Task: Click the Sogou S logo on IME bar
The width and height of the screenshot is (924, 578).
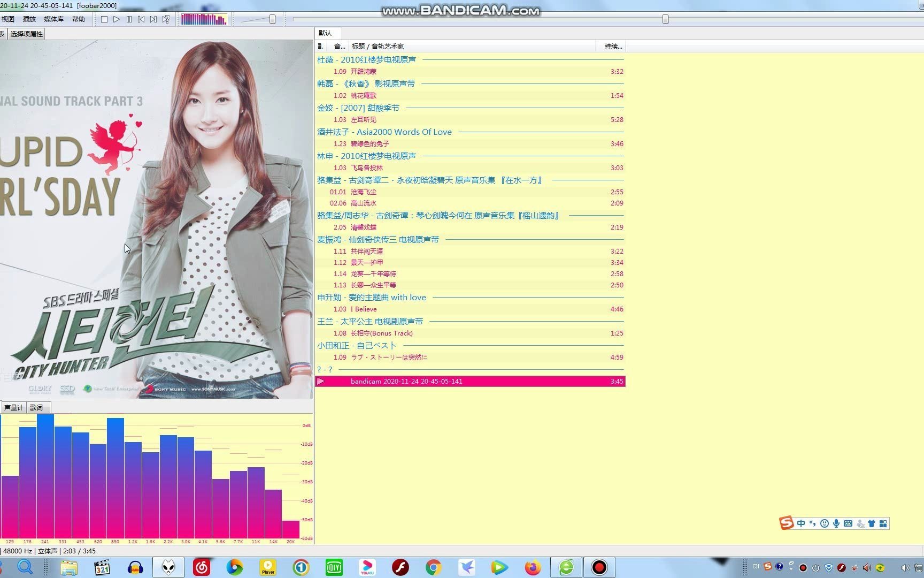Action: click(x=787, y=523)
